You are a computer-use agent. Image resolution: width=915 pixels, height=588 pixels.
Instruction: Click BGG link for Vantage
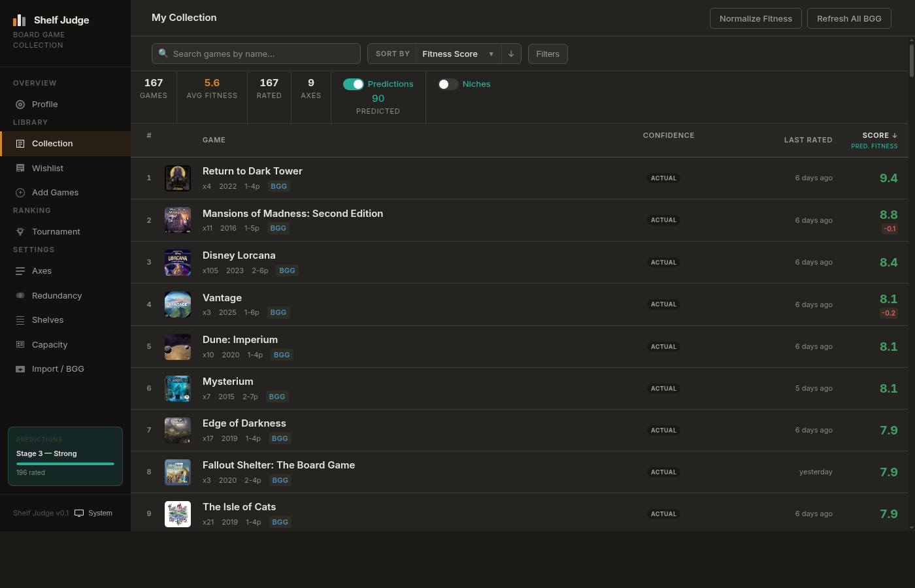[x=278, y=312]
